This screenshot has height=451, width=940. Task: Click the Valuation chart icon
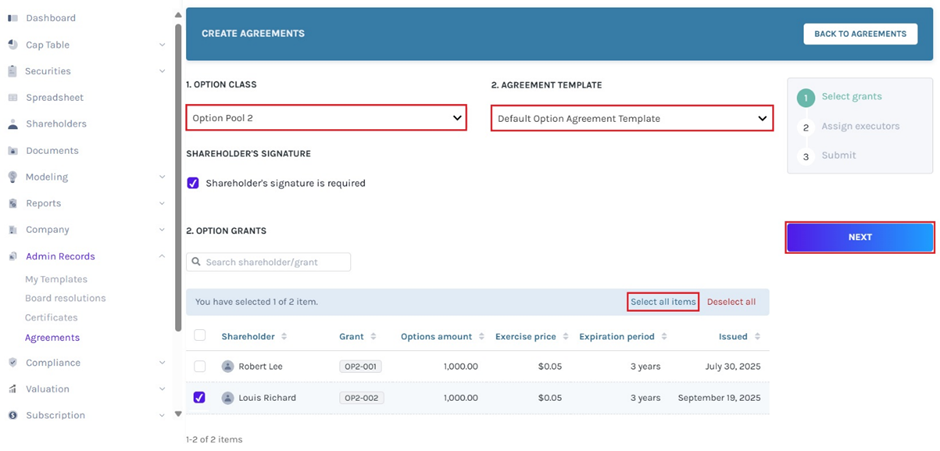pos(13,389)
